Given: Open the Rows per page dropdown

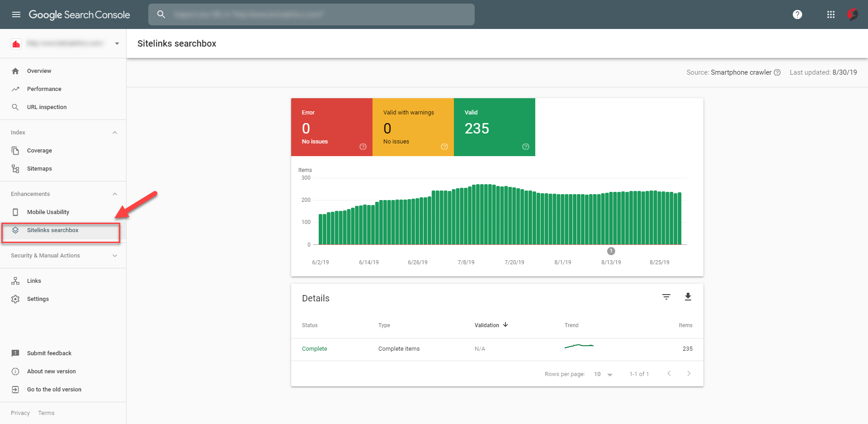Looking at the screenshot, I should click(603, 374).
